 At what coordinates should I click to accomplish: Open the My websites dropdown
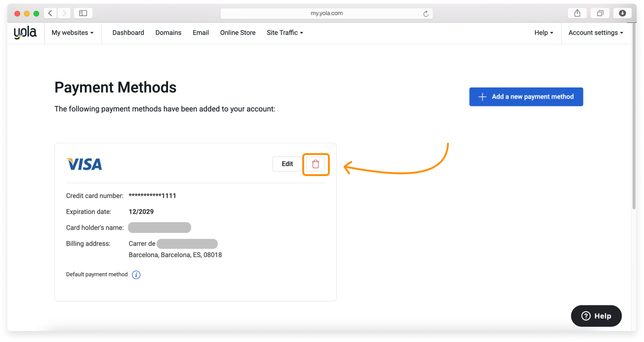72,33
